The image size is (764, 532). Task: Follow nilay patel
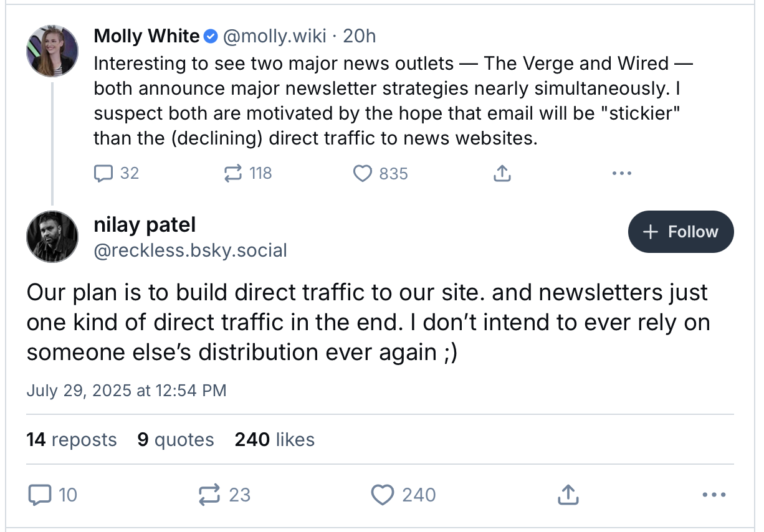point(680,232)
